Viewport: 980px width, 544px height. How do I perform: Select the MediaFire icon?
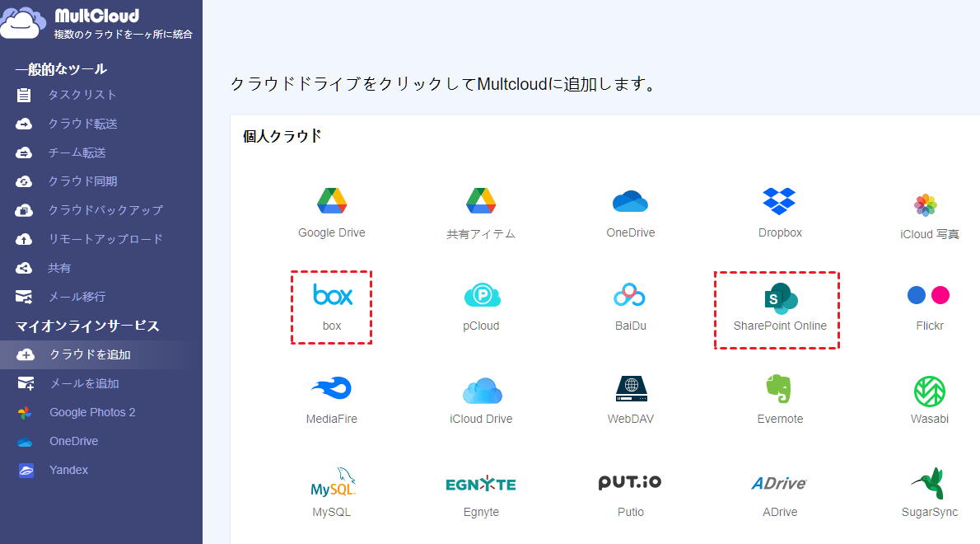tap(332, 388)
